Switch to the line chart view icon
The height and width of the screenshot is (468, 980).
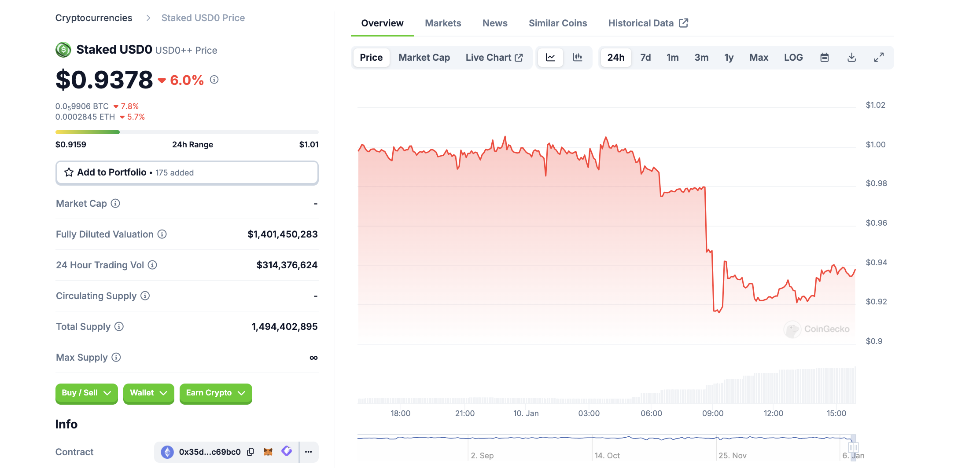point(550,58)
